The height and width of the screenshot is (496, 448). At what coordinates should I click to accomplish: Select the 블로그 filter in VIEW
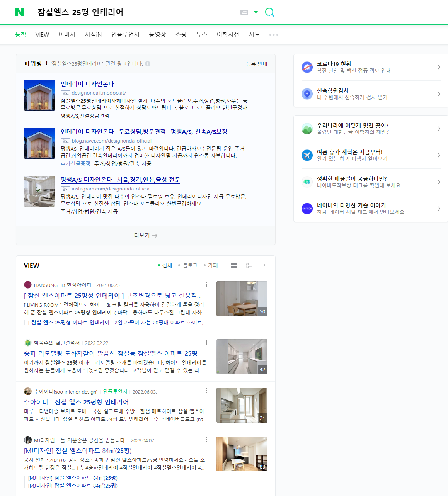[187, 265]
